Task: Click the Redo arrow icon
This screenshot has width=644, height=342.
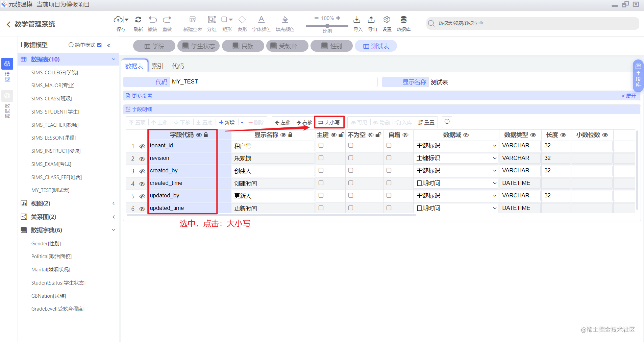Action: [x=167, y=20]
